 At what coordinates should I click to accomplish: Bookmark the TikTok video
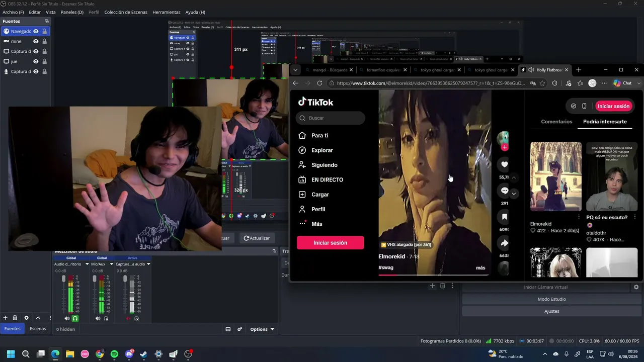coord(504,217)
